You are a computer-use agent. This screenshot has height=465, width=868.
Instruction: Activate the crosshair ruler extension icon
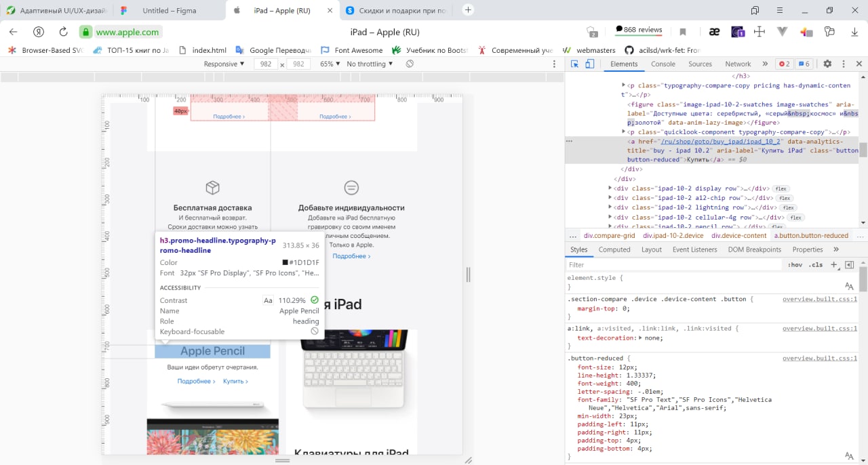tap(759, 32)
